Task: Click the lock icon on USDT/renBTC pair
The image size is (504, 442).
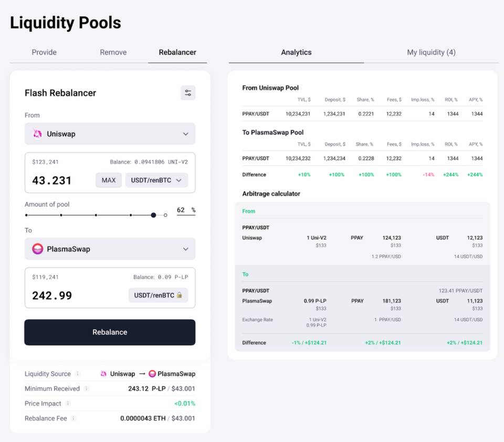Action: point(179,295)
